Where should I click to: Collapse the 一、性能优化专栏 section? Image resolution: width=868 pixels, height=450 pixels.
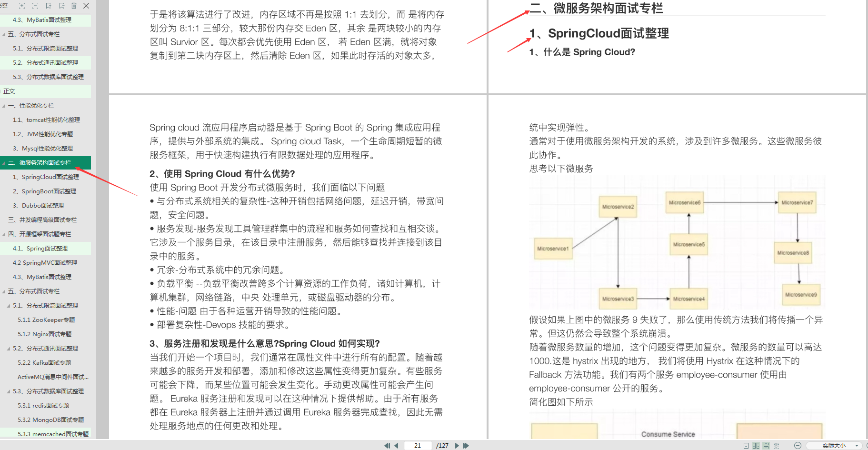coord(4,106)
